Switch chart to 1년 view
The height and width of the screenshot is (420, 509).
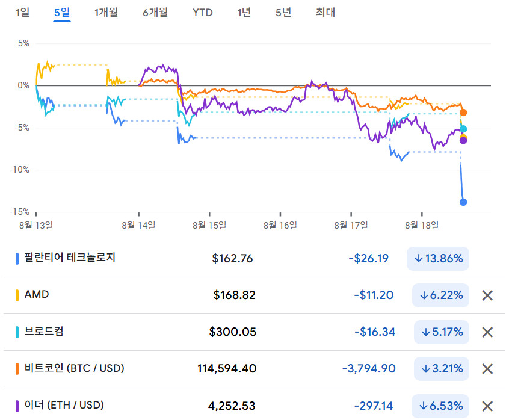click(x=244, y=13)
